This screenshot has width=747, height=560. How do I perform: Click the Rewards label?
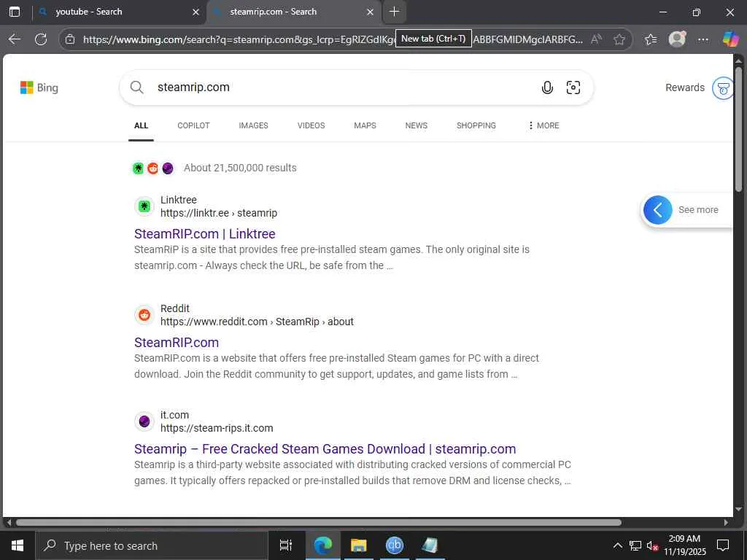[x=684, y=87]
